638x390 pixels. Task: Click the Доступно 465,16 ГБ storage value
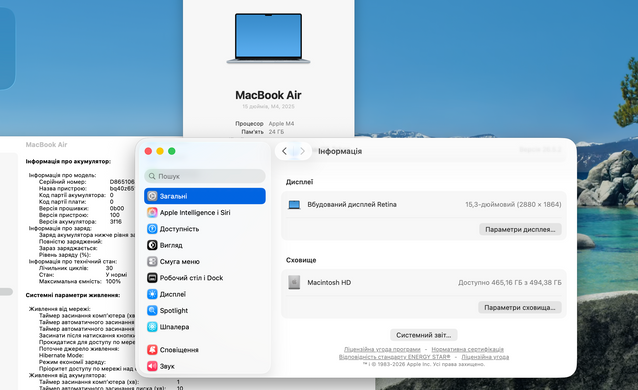[510, 282]
